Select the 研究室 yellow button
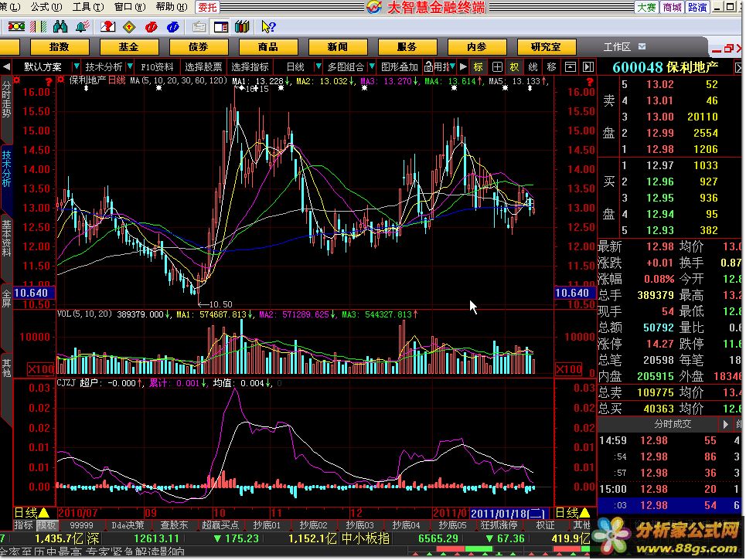This screenshot has height=560, width=746. (547, 46)
